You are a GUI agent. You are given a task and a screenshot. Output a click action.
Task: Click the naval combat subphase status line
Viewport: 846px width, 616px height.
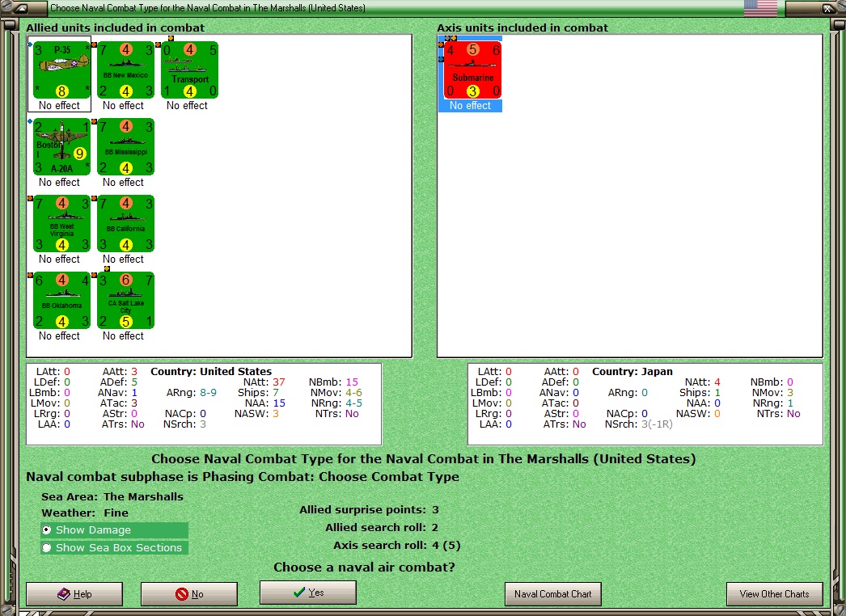243,477
